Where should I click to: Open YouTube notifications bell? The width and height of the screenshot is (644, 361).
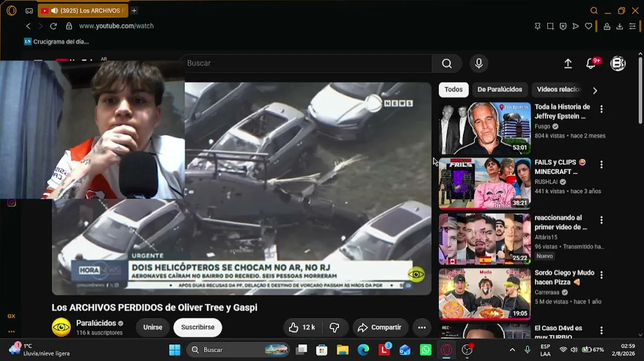(591, 64)
